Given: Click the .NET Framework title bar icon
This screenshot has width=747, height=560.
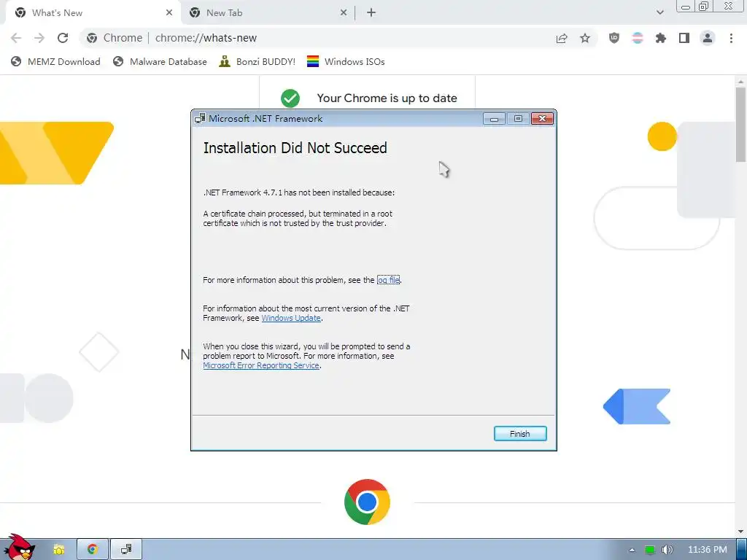Looking at the screenshot, I should [200, 119].
